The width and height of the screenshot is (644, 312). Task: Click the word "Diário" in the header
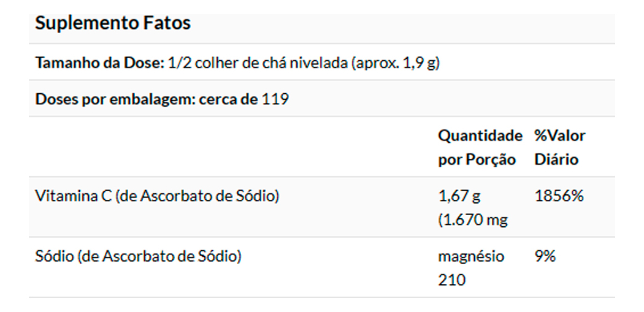coord(556,159)
